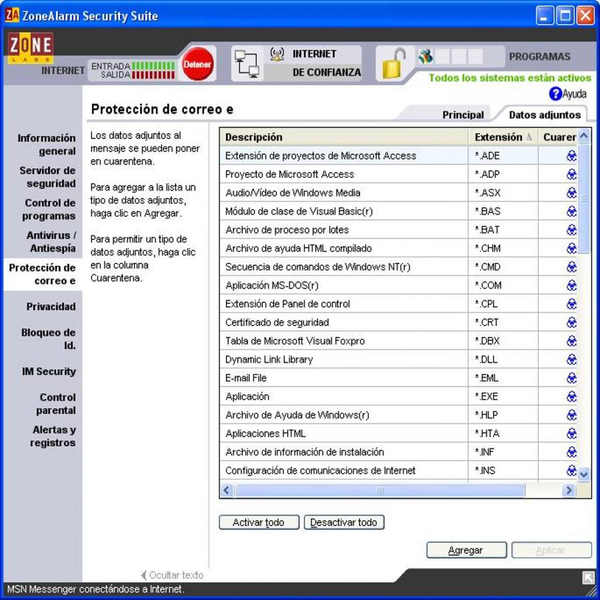Screen dimensions: 600x600
Task: Click the horizontal scrollbar thumb
Action: tap(380, 490)
